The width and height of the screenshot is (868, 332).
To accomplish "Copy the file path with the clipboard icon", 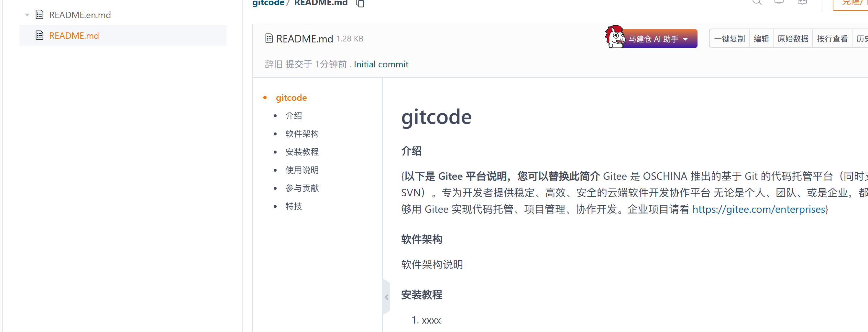I will coord(360,3).
